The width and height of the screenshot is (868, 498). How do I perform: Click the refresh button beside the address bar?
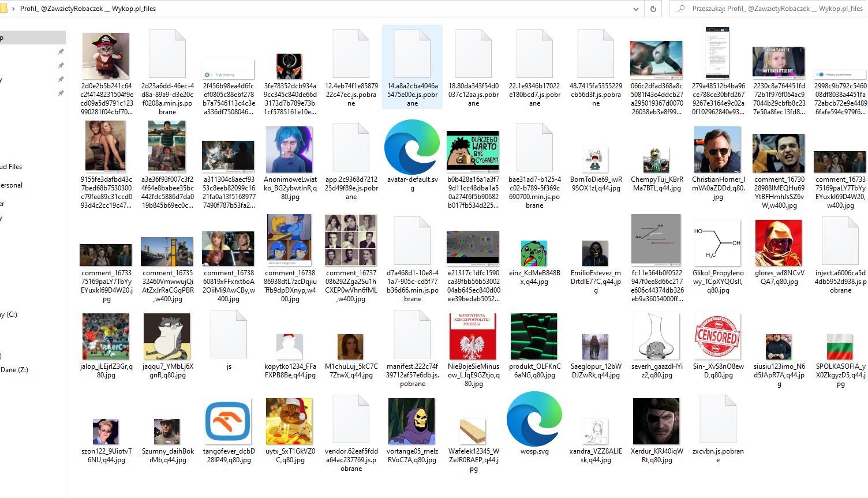[x=653, y=9]
